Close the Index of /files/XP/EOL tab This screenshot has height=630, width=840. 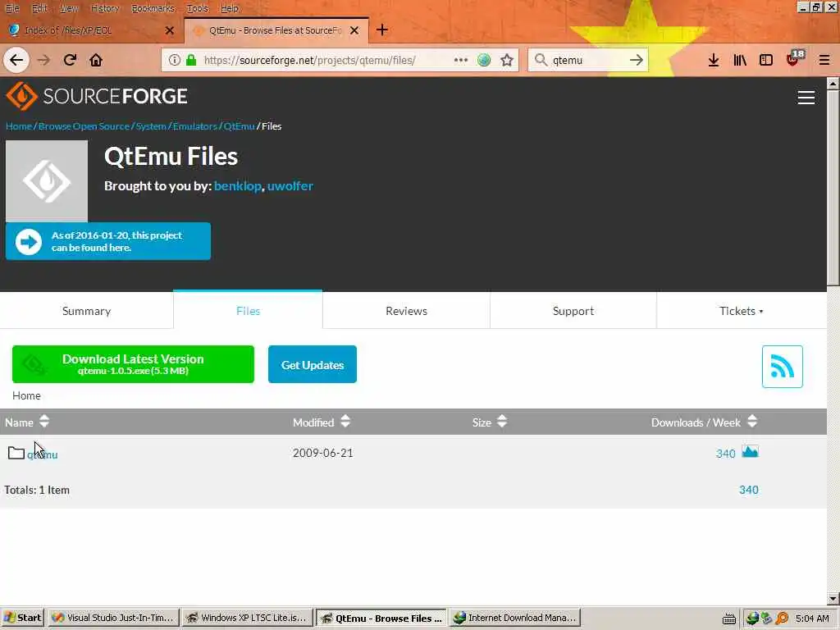tap(170, 30)
